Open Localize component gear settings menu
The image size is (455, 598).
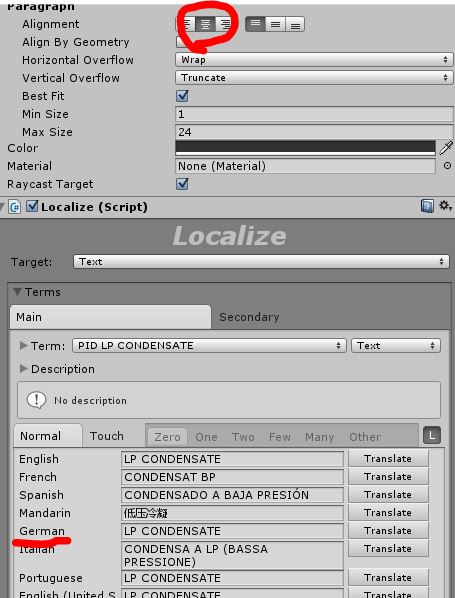point(445,206)
